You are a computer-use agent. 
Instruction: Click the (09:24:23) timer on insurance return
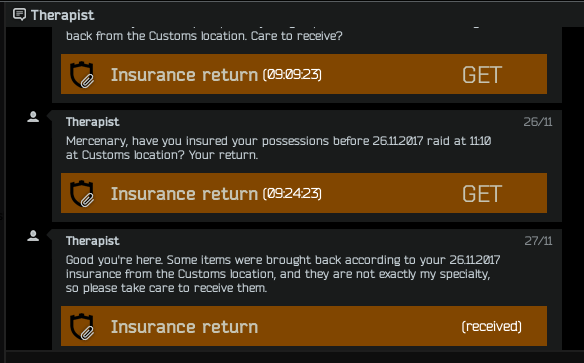click(x=292, y=194)
